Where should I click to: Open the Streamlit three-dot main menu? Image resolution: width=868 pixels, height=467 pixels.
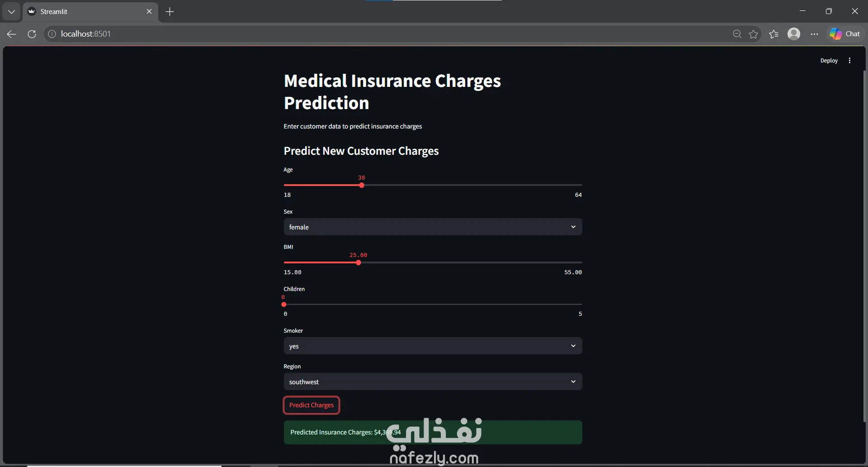point(849,61)
